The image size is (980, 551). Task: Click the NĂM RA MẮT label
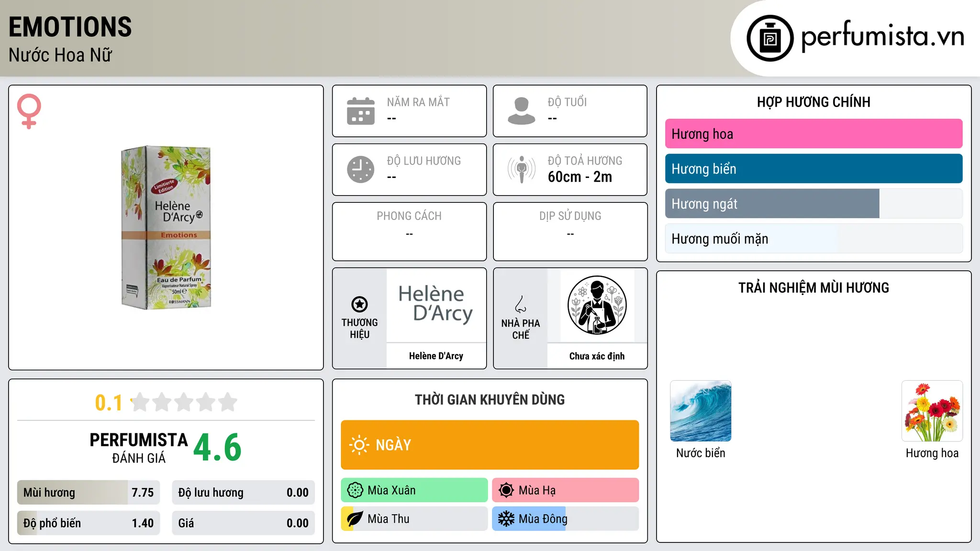pos(418,102)
